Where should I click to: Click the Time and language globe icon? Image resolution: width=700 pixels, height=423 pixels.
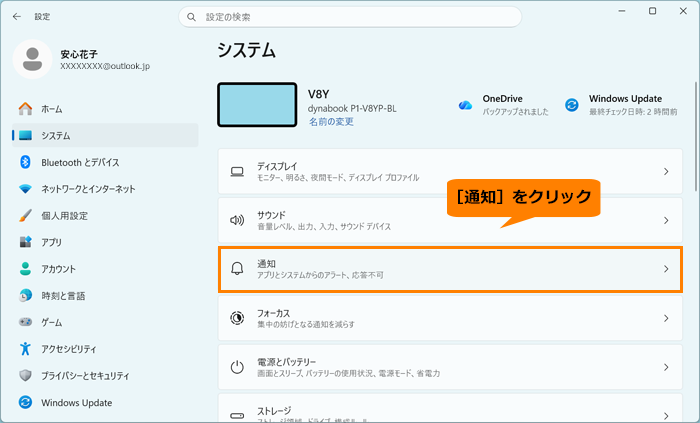(25, 295)
